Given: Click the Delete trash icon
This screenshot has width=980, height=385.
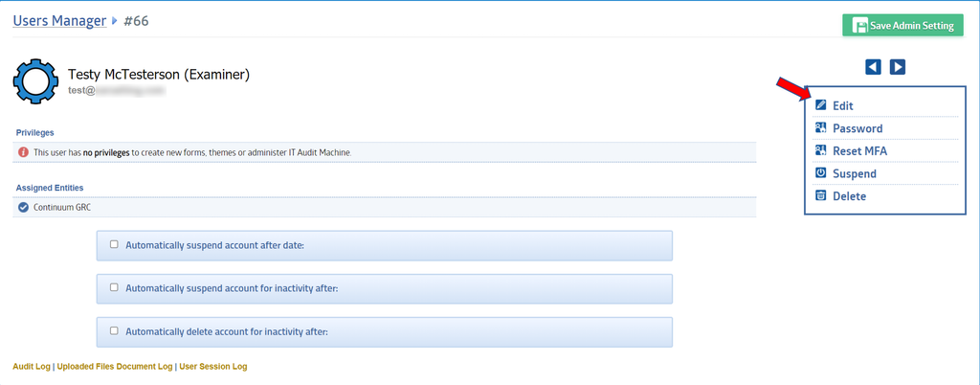Looking at the screenshot, I should (x=820, y=196).
